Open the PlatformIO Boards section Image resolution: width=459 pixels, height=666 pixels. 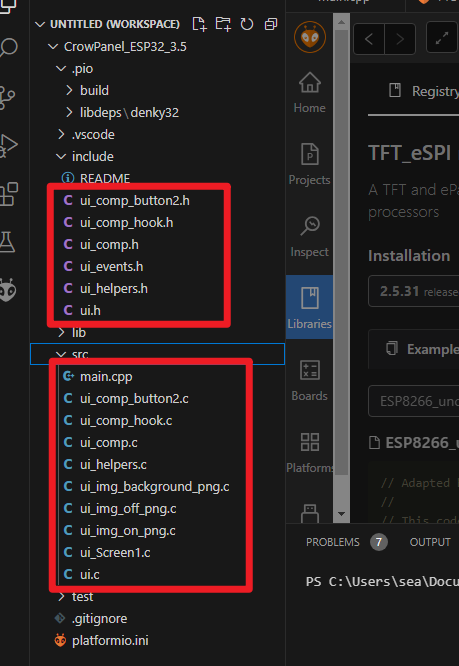(310, 381)
